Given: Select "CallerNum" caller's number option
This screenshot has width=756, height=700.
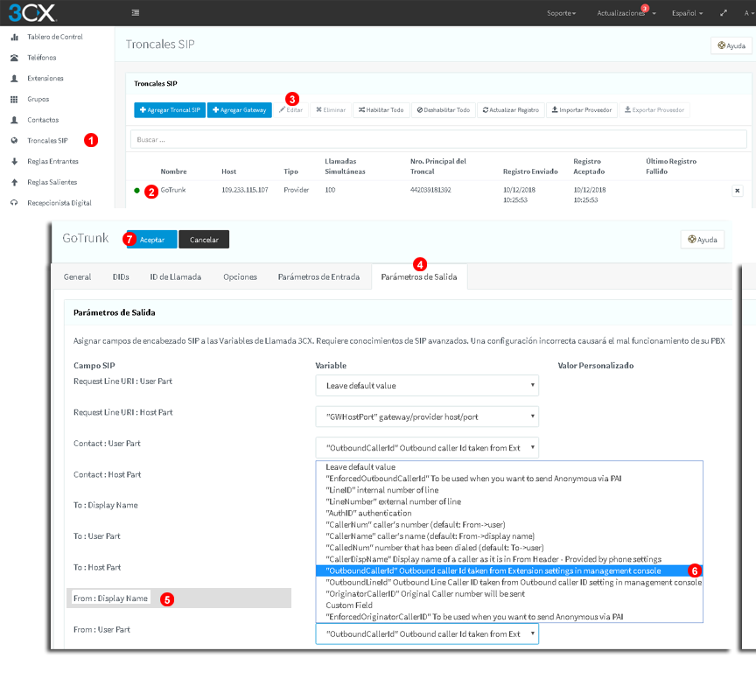Looking at the screenshot, I should pos(509,524).
